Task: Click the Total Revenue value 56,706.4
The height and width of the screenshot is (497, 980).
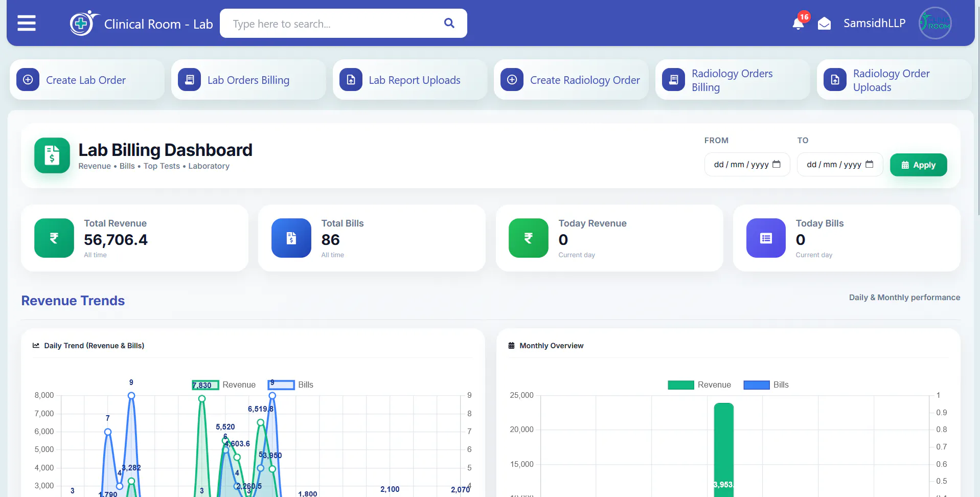Action: [x=116, y=240]
